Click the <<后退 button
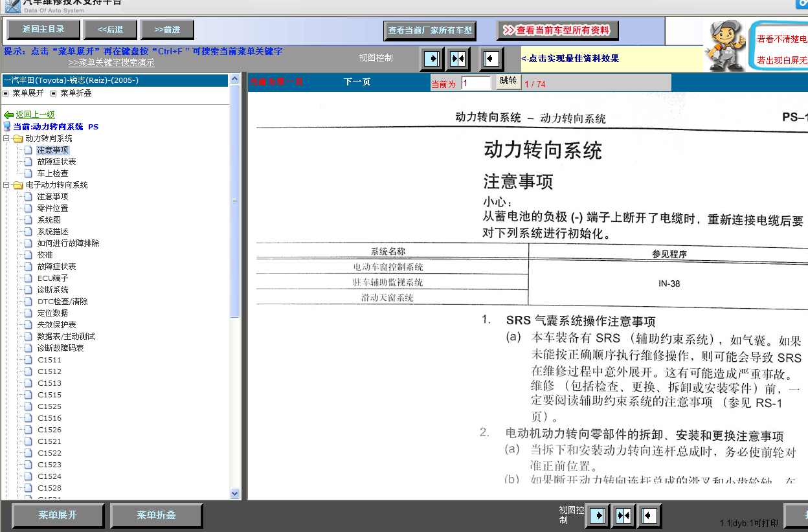 tap(111, 29)
